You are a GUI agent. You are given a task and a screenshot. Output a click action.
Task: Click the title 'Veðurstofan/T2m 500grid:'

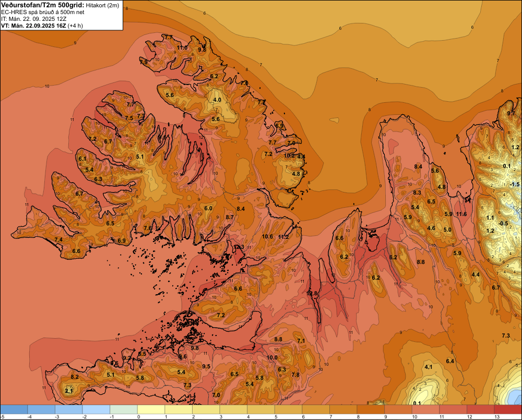click(x=43, y=5)
